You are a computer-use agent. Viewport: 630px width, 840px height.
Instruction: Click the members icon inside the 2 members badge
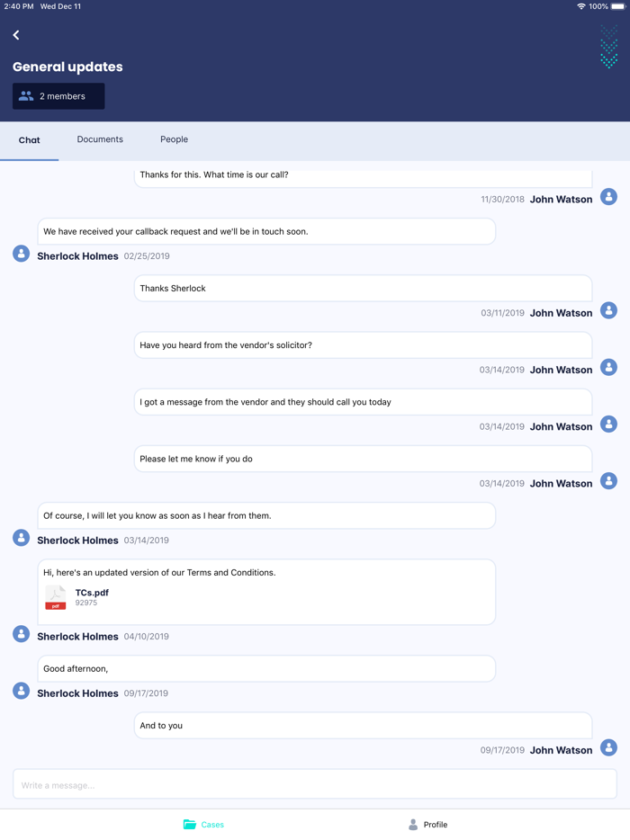tap(27, 96)
